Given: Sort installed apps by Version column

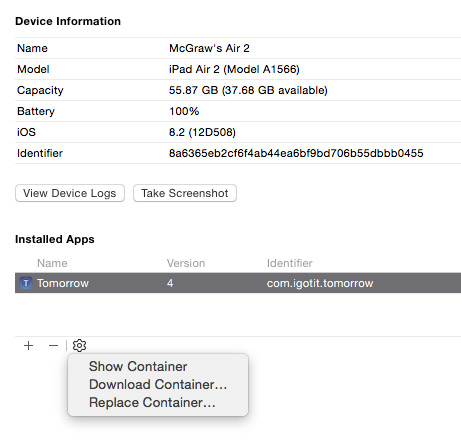Looking at the screenshot, I should click(x=186, y=263).
